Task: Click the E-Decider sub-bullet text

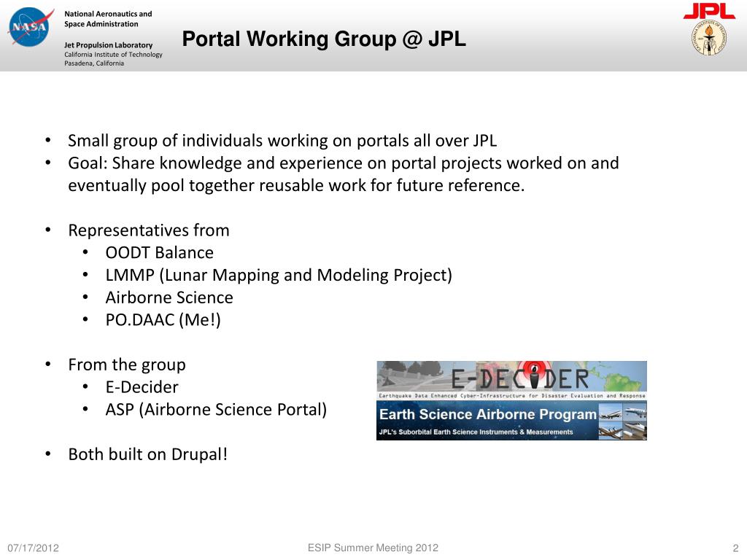Action: (x=142, y=387)
